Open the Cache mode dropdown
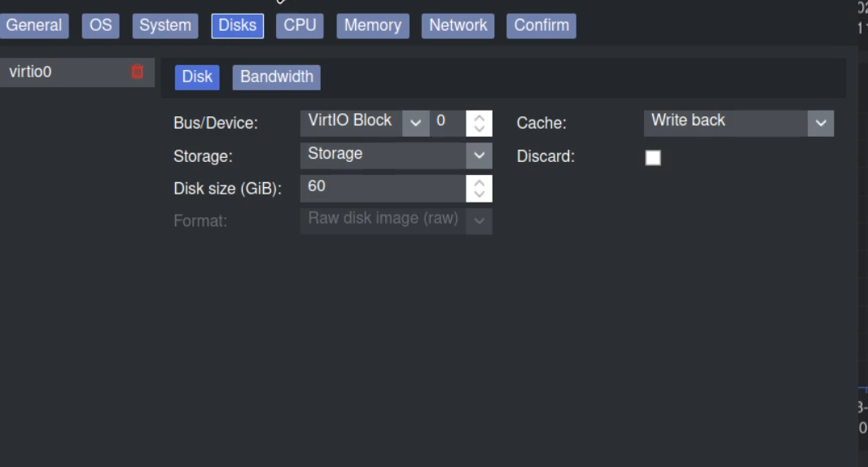The image size is (868, 467). (821, 123)
